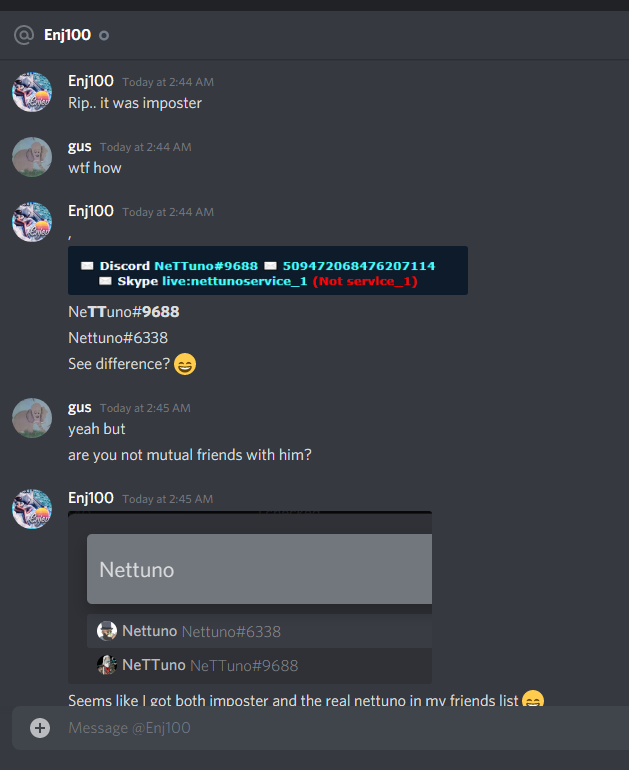Open the Discord NeTTuno#9688 banner image
The image size is (629, 770).
click(268, 271)
